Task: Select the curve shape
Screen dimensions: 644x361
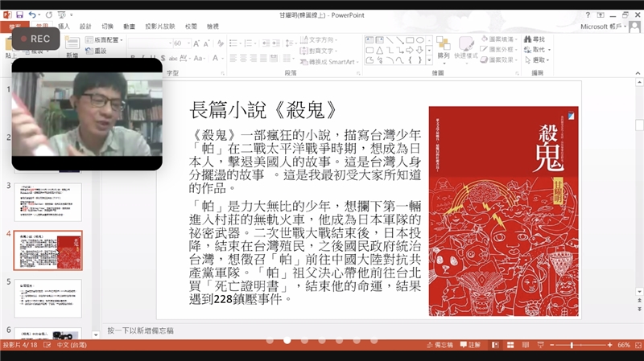Action: (399, 59)
